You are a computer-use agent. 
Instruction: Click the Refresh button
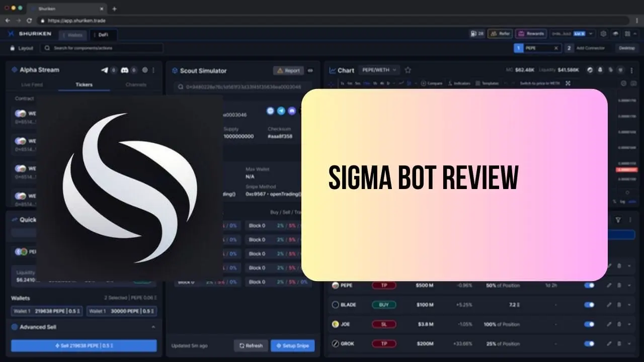251,345
